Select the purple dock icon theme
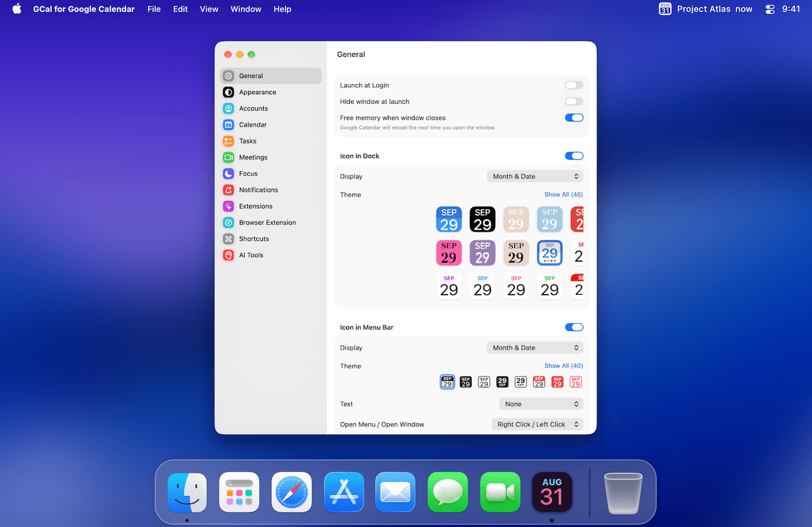The height and width of the screenshot is (527, 812). pos(483,253)
